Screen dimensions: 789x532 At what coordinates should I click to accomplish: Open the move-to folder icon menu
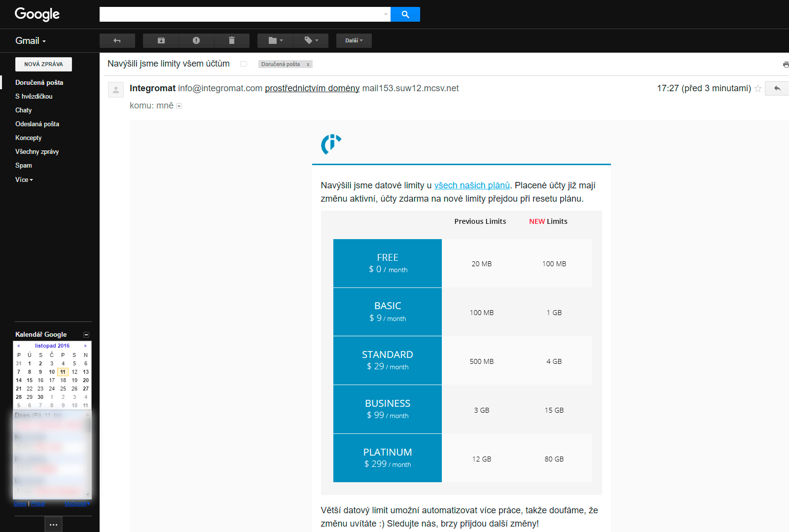click(275, 40)
